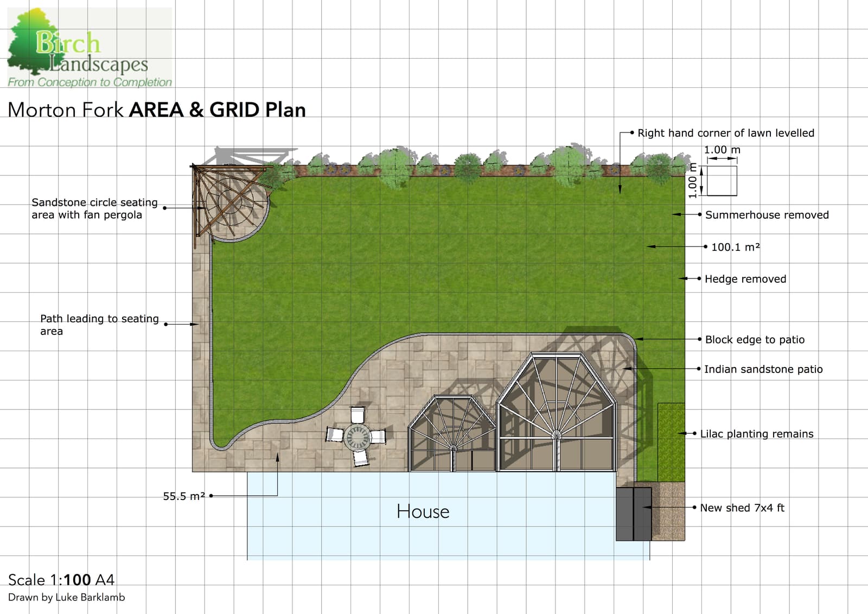
Task: Click the 'Block edge to patio' label
Action: coord(755,340)
